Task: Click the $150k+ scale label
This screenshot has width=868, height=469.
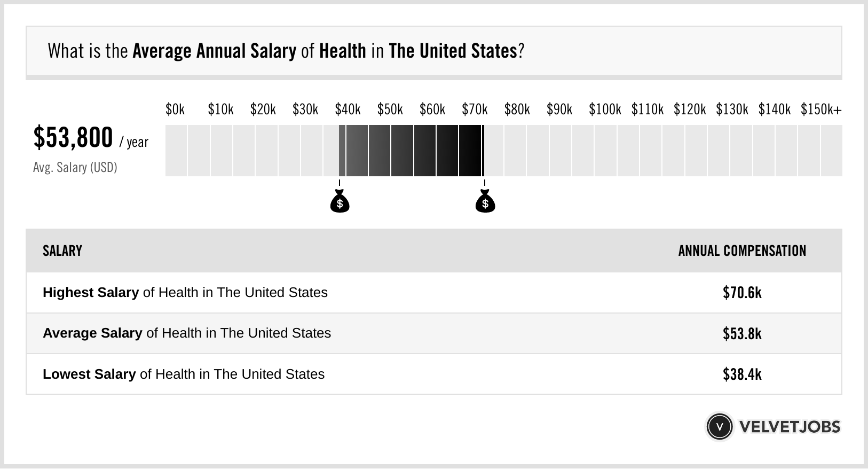Action: tap(821, 110)
